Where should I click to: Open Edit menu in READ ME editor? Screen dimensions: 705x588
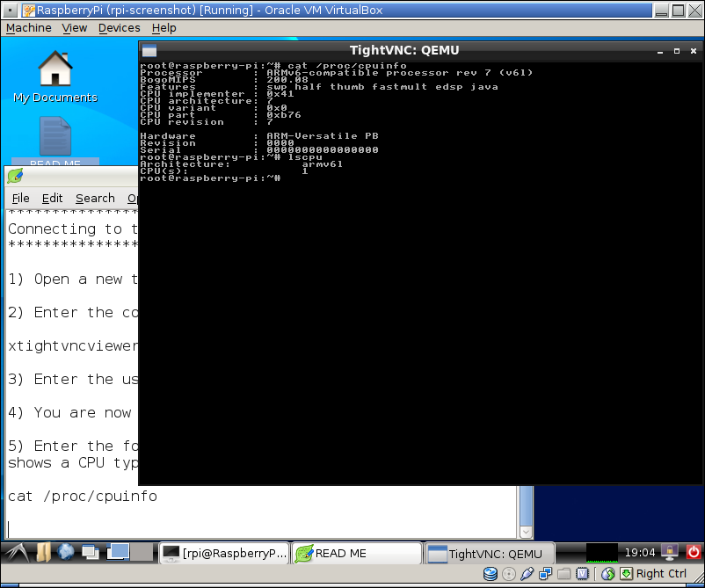click(x=52, y=199)
